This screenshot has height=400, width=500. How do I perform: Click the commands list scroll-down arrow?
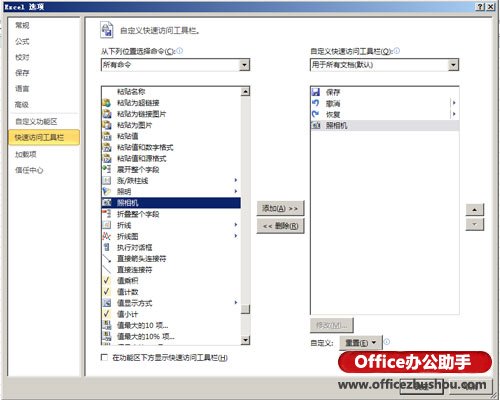click(x=245, y=340)
